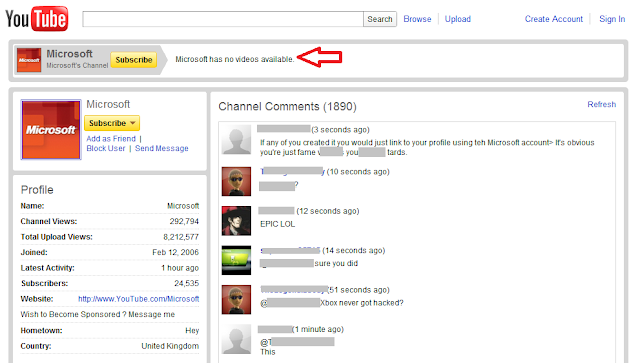Click the hat-wearing avatar next to EPIC LOL
Viewport: 640px width, 363px height.
[236, 221]
